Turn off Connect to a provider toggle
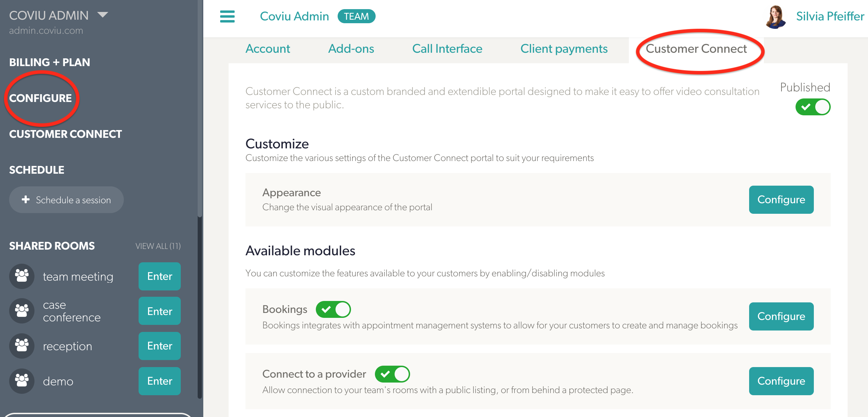868x417 pixels. pos(392,374)
